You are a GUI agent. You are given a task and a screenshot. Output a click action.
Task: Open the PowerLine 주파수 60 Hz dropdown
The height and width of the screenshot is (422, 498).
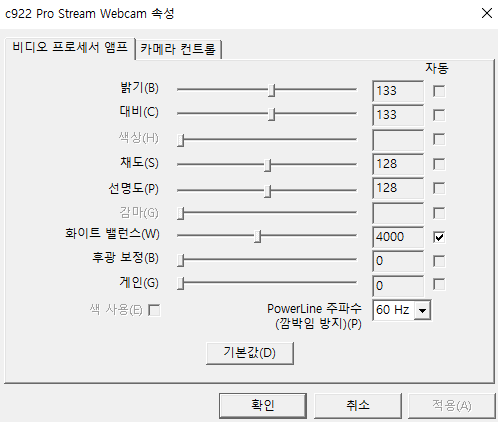[402, 310]
